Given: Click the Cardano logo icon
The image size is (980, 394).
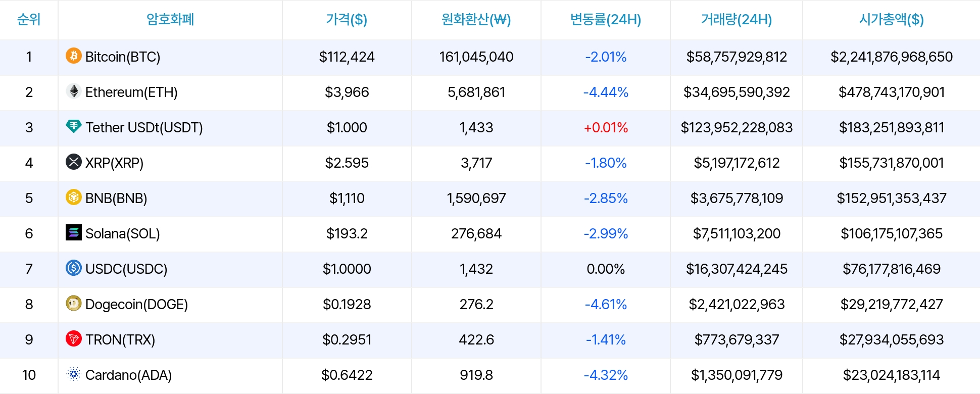Looking at the screenshot, I should coord(74,374).
